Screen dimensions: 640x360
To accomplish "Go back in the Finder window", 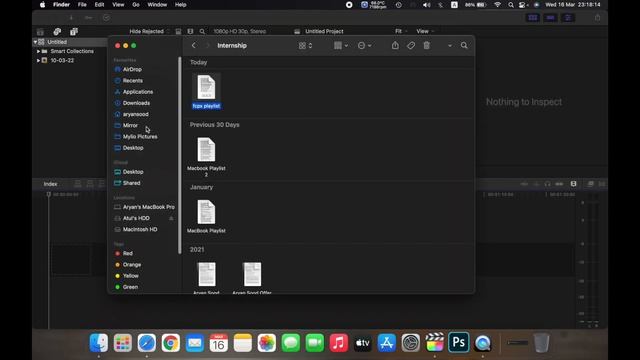I will click(x=194, y=45).
